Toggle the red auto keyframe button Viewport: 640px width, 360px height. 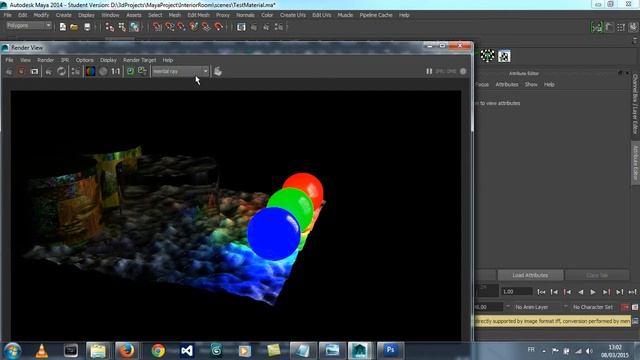625,307
